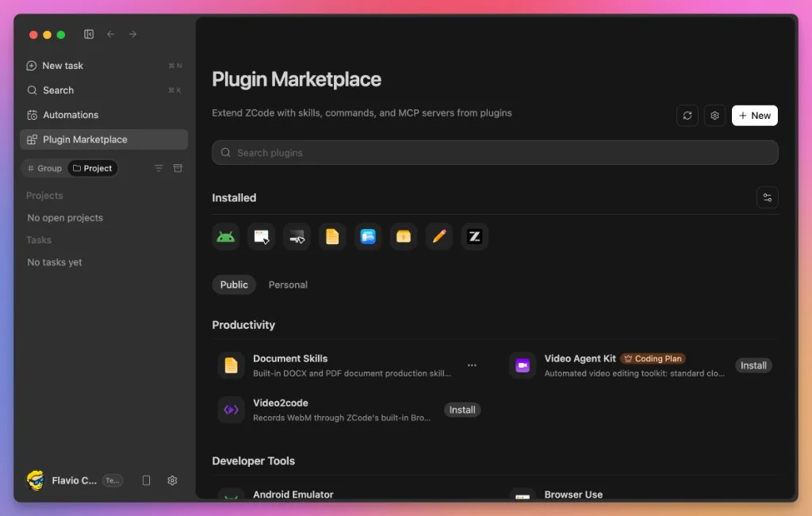Open Search in the sidebar
The height and width of the screenshot is (516, 812).
pyautogui.click(x=104, y=90)
